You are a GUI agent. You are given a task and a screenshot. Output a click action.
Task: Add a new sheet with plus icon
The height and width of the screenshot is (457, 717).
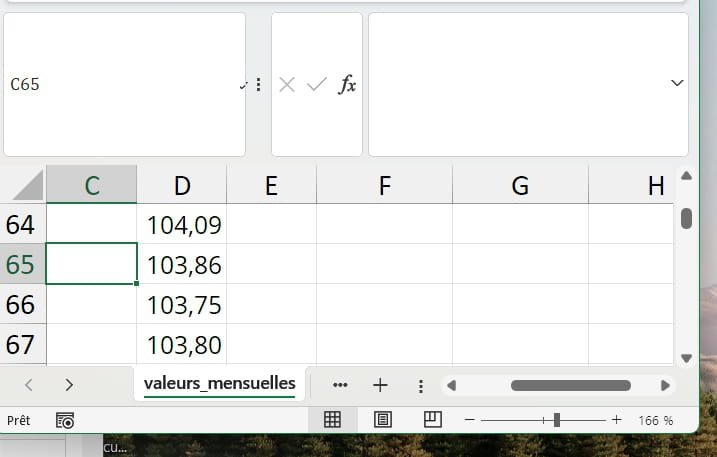coord(380,385)
